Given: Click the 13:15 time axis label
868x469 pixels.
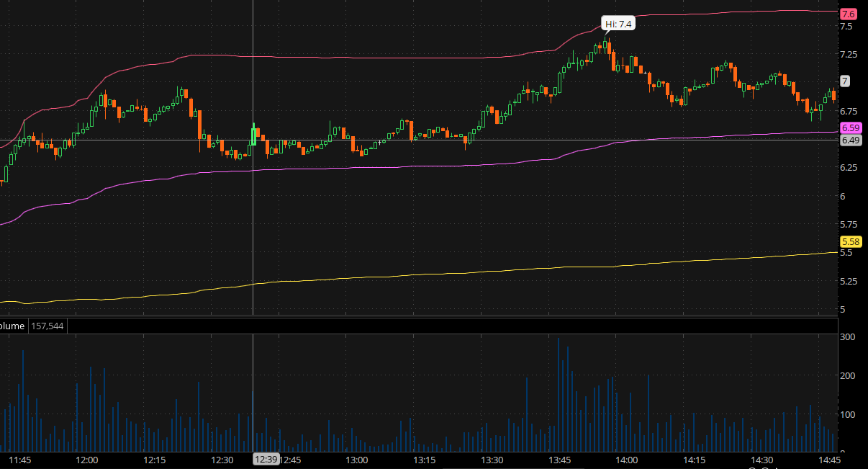Looking at the screenshot, I should 425,460.
